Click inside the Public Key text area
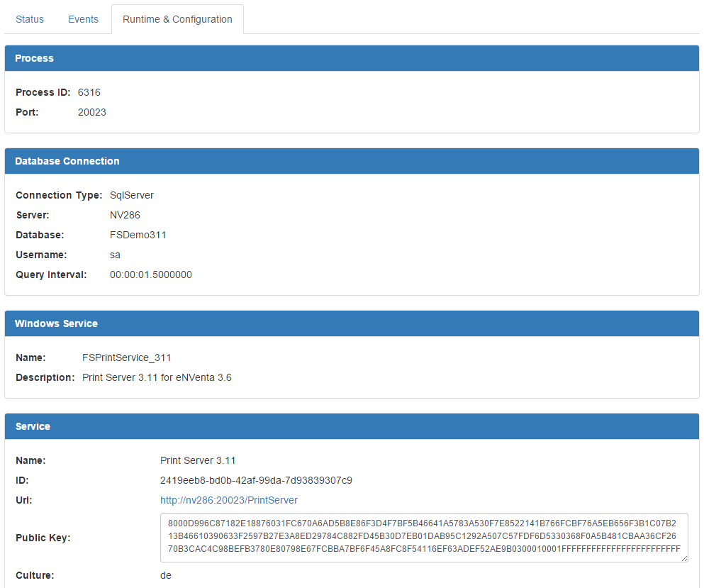The height and width of the screenshot is (588, 704). (x=423, y=537)
